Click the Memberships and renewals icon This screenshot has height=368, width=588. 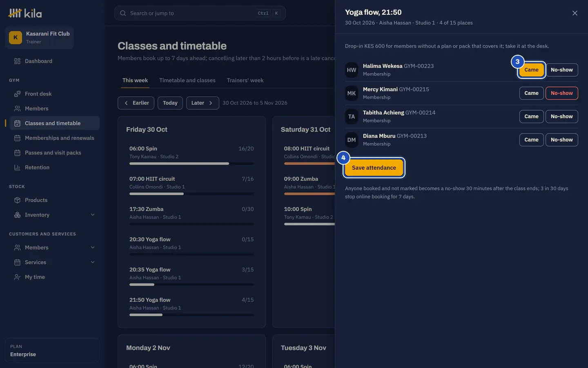tap(17, 138)
